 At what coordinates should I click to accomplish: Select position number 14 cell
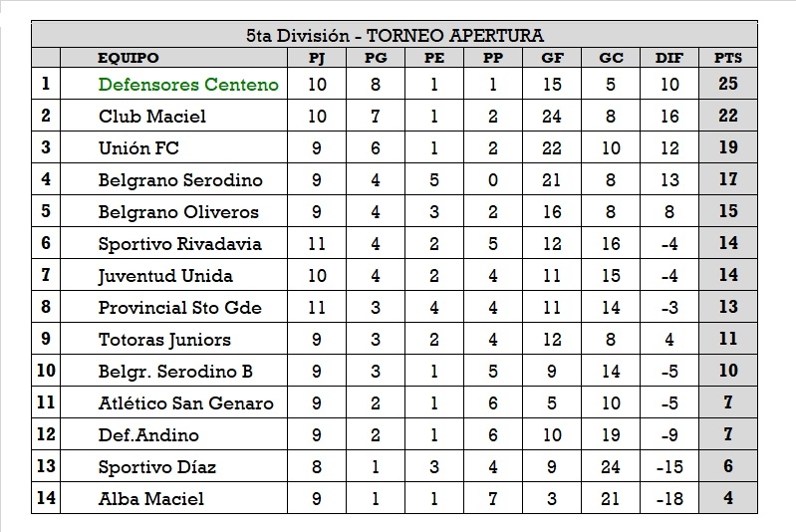tap(46, 498)
